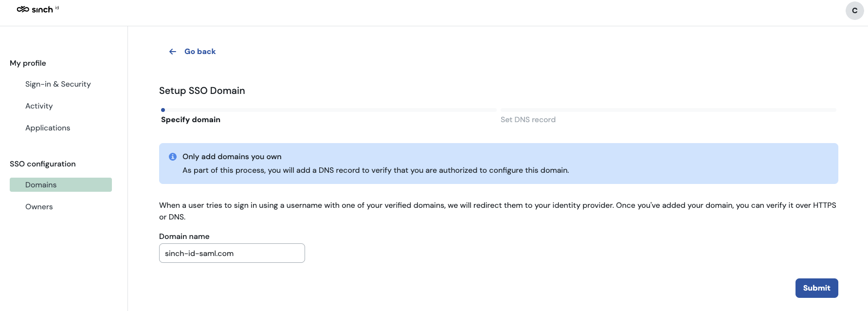868x311 pixels.
Task: Click the first progress bar segment
Action: point(329,110)
